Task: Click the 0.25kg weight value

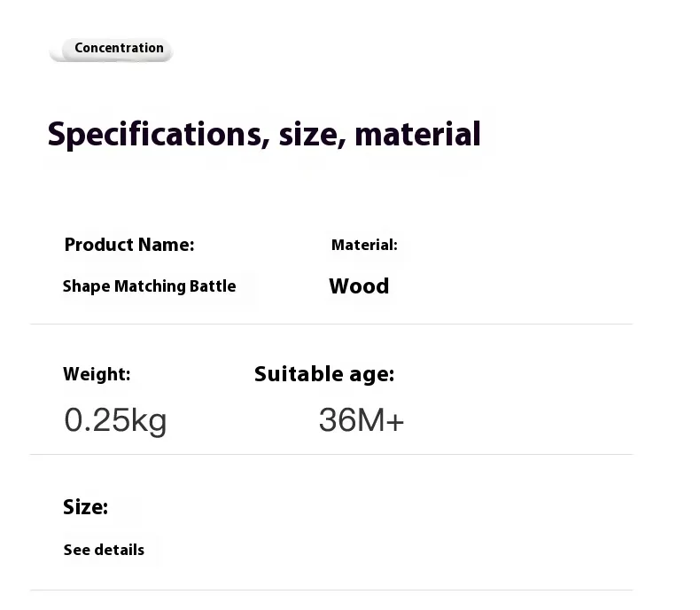Action: tap(115, 420)
